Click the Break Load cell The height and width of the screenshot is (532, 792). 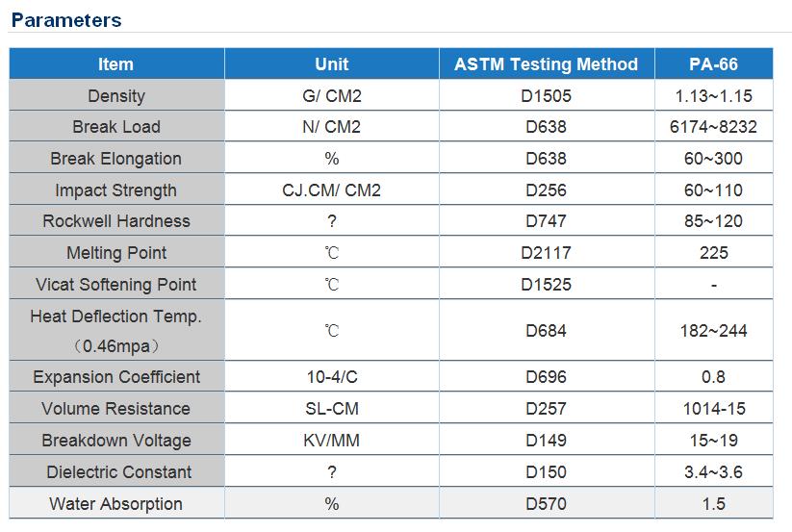116,126
